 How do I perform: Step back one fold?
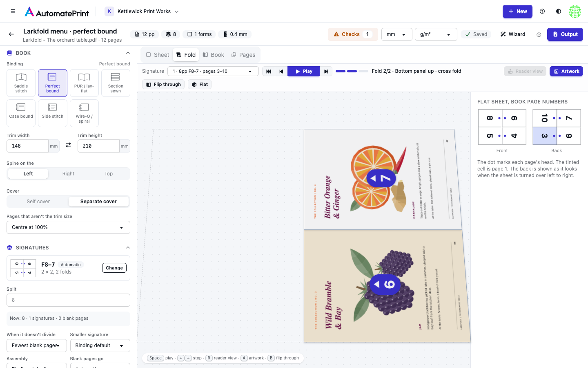point(281,71)
